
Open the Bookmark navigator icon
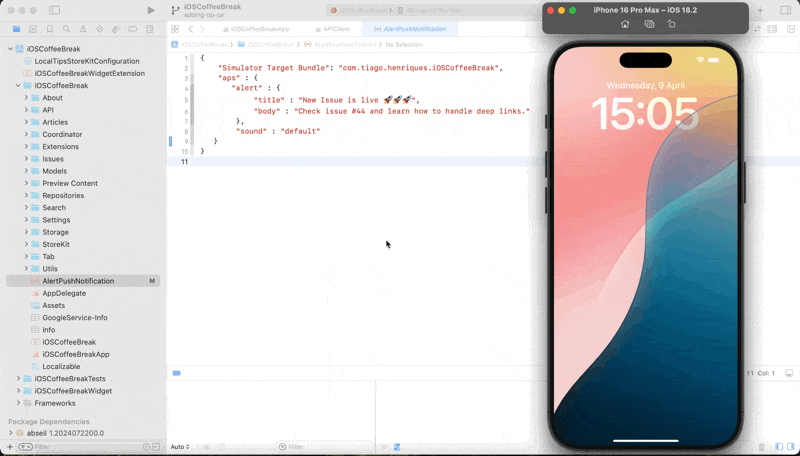50,29
